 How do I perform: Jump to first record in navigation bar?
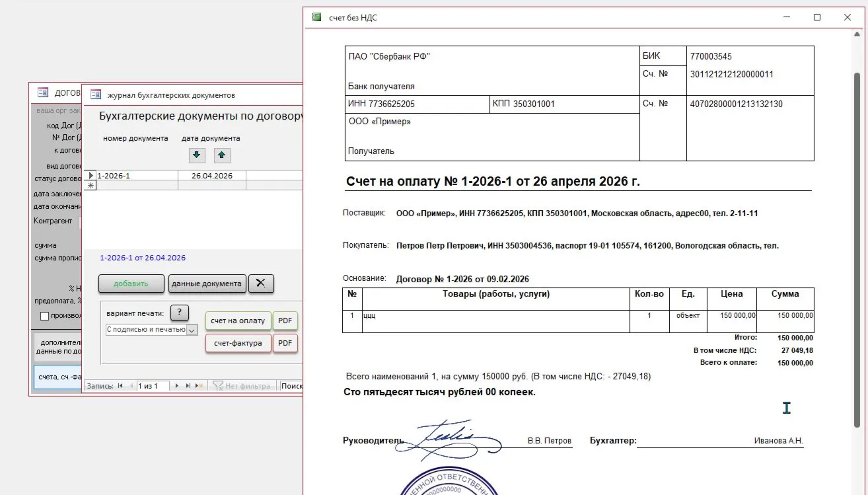(x=119, y=385)
